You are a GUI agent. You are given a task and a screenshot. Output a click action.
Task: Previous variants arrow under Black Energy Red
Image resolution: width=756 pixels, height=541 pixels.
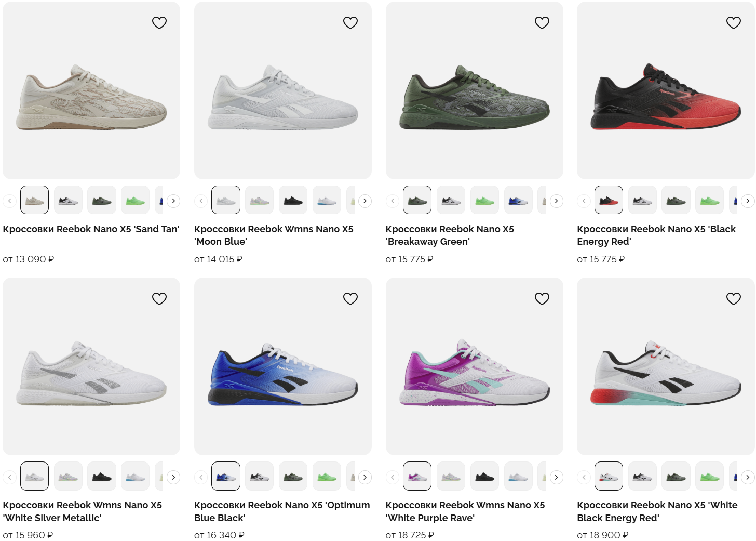584,201
